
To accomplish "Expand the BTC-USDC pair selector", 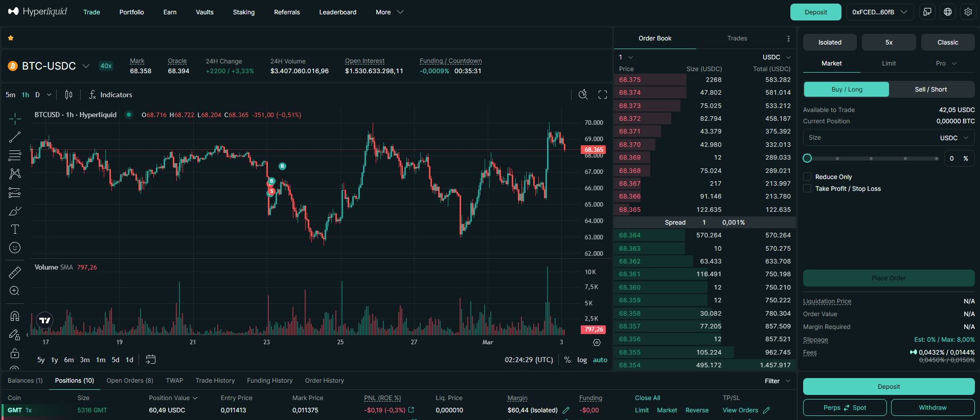I will [x=86, y=66].
